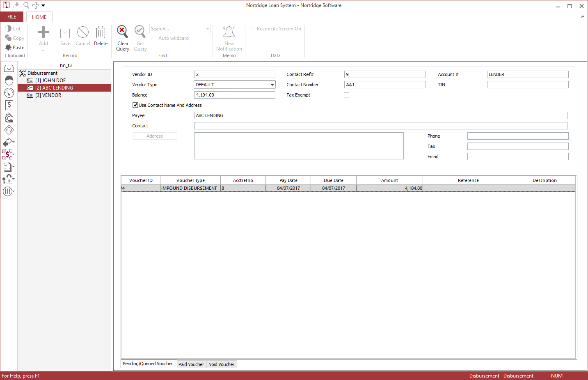Click the quick access plus icon
Viewport: 588px width, 380px height.
[x=36, y=5]
